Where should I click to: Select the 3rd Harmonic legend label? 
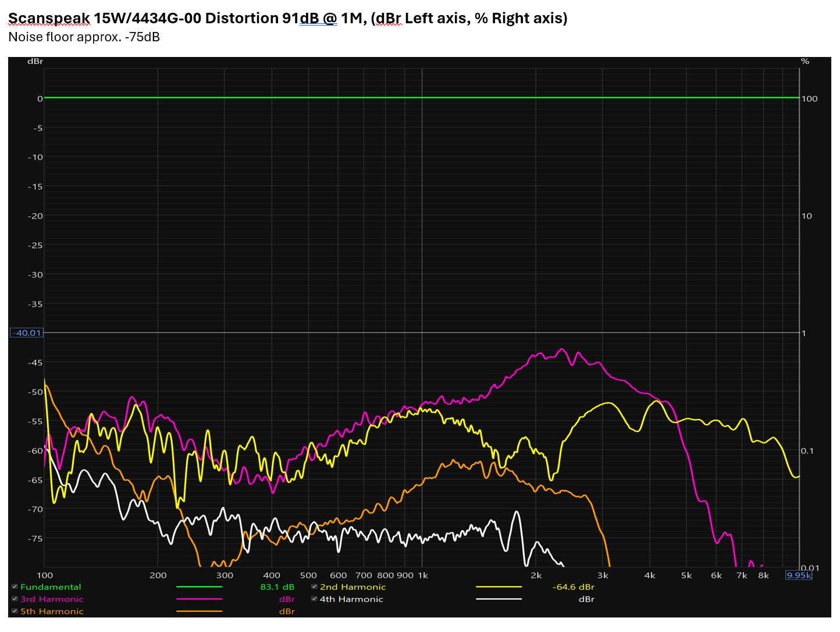(52, 599)
